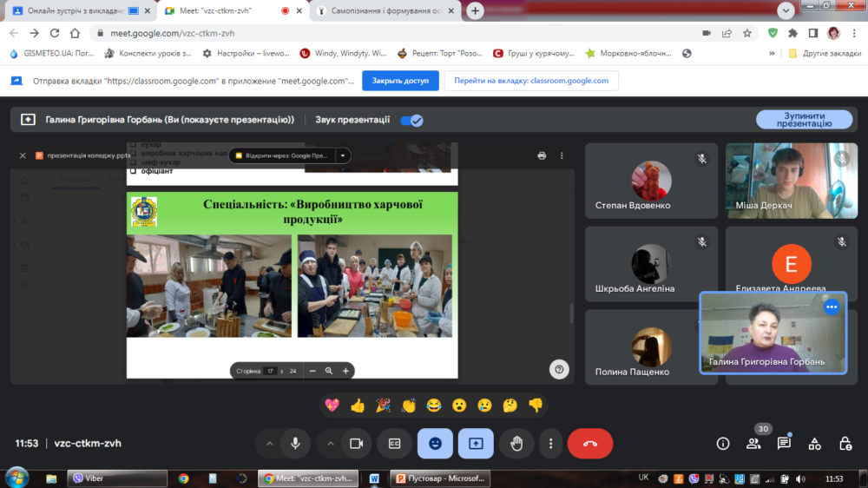Open the preview's three-dot more menu

point(562,155)
